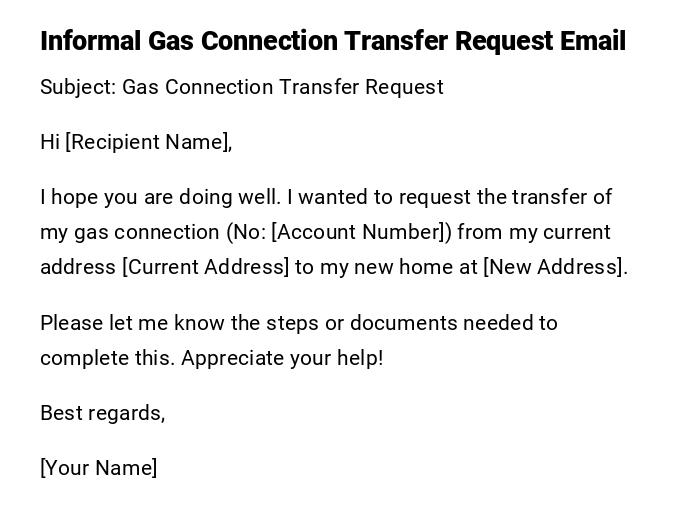Click the "Subject:" label
The image size is (700, 530).
tap(78, 87)
